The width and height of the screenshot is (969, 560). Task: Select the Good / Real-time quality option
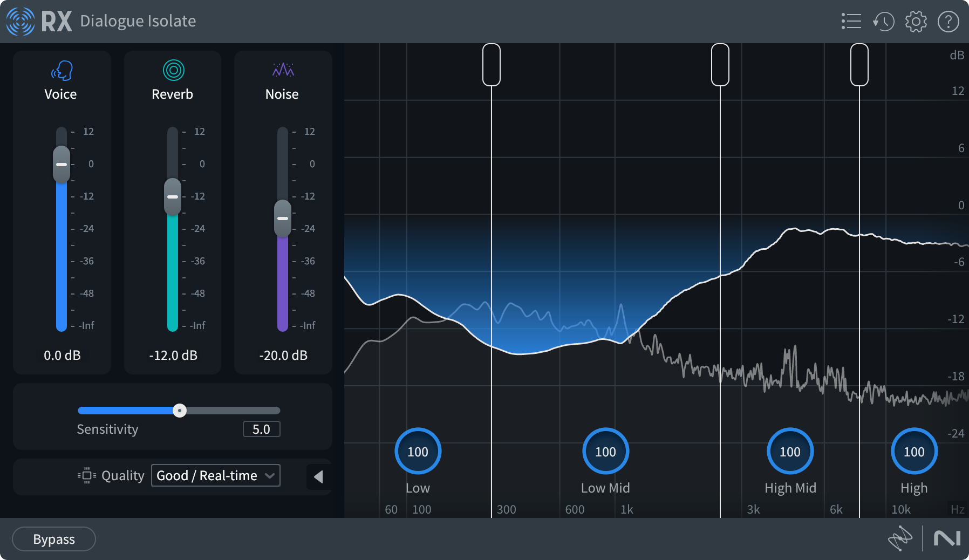click(x=206, y=475)
